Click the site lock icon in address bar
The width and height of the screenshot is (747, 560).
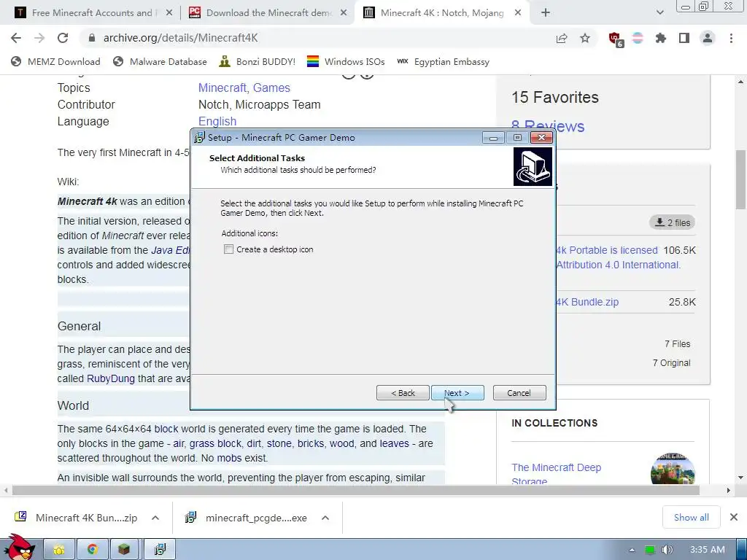pyautogui.click(x=92, y=38)
